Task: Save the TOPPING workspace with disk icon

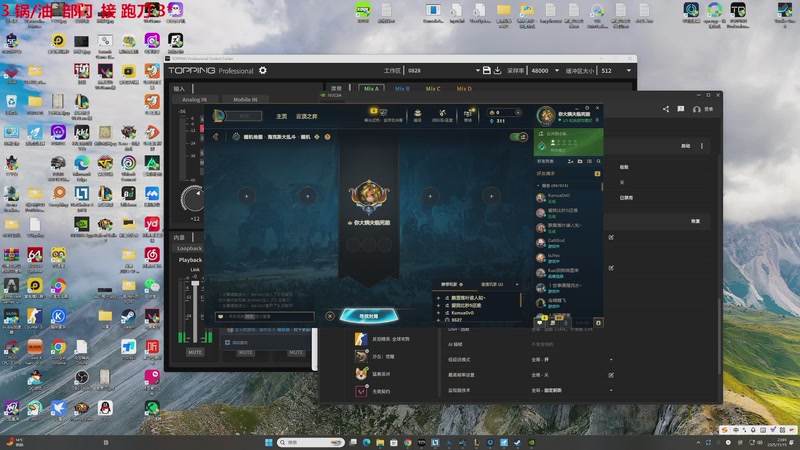Action: point(487,70)
